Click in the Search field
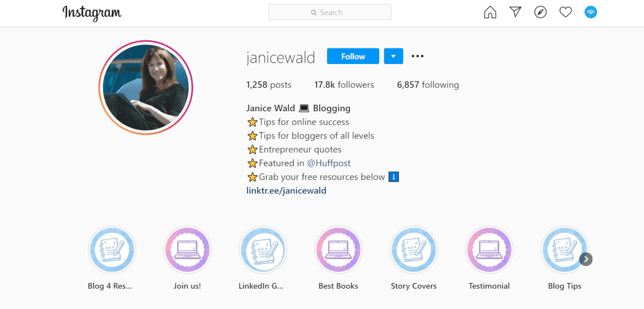Image resolution: width=644 pixels, height=309 pixels. (x=330, y=12)
